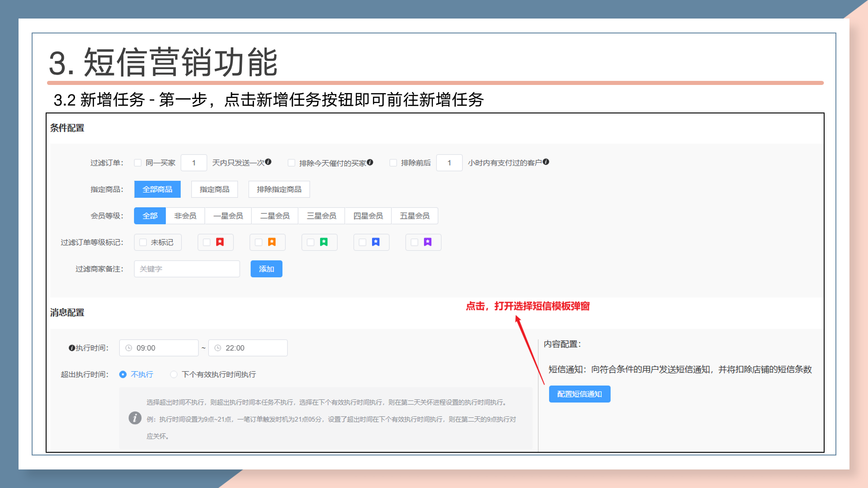Click the blue bookmark flag icon

376,242
